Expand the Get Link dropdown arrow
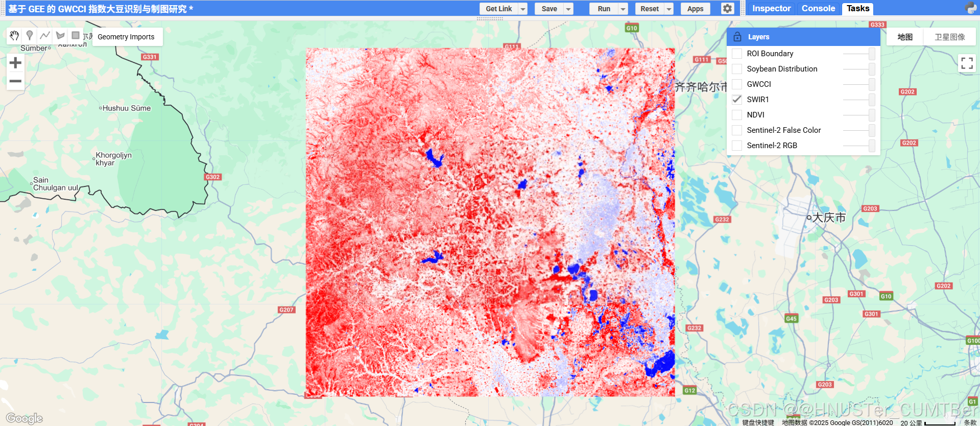This screenshot has height=426, width=980. click(x=522, y=9)
